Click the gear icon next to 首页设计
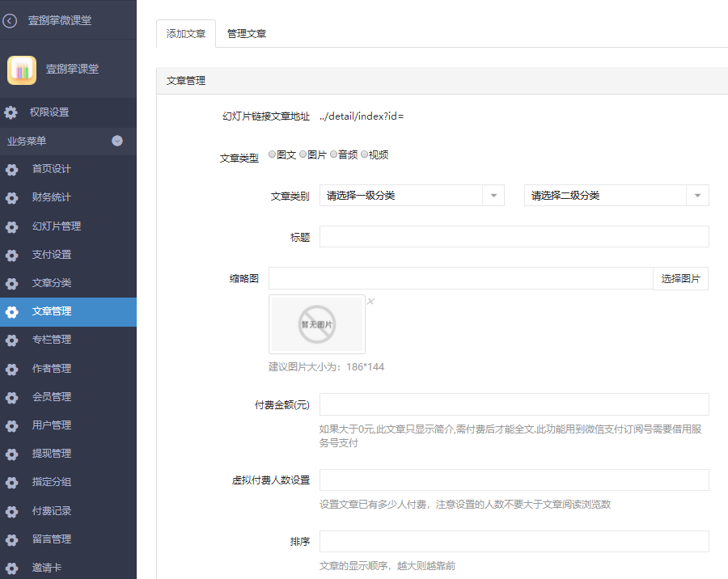 (x=11, y=170)
